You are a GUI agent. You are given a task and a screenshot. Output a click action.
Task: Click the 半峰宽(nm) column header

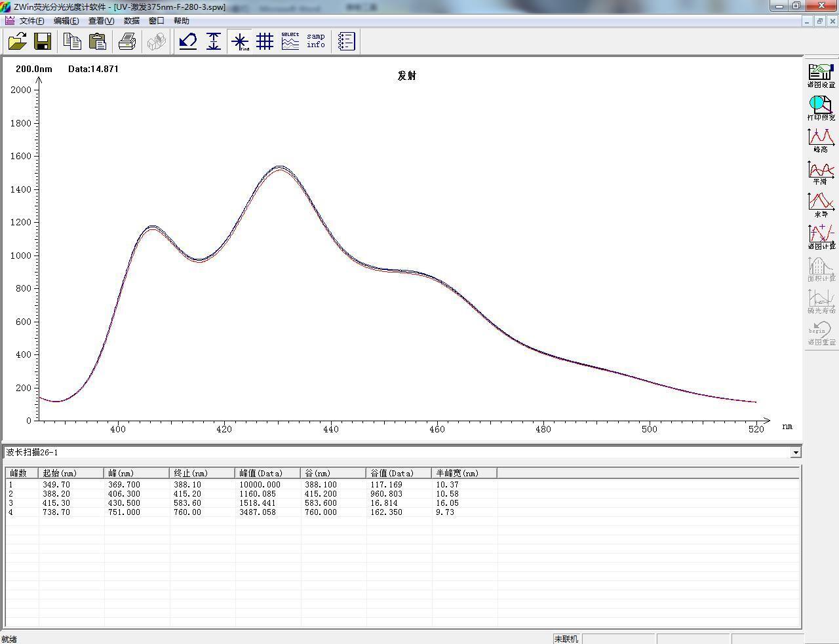click(465, 473)
